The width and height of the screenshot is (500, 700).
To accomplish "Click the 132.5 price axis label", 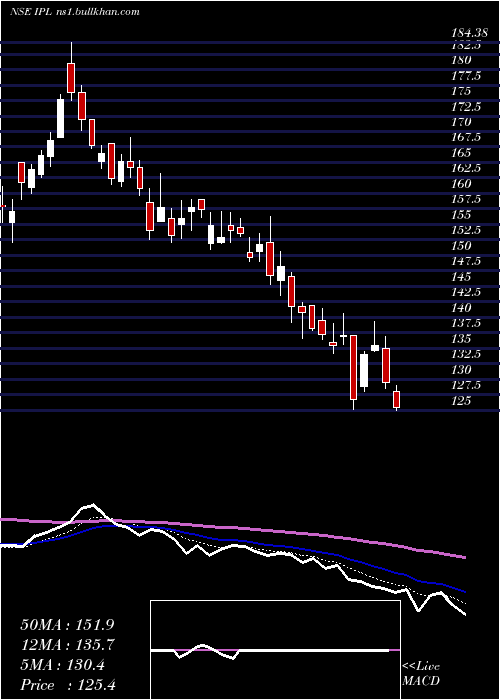I will click(467, 354).
